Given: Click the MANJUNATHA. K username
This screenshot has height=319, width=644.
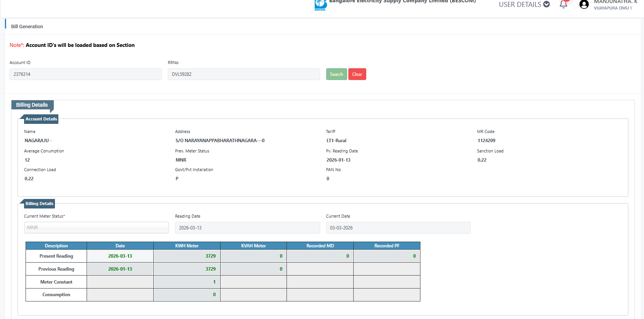Looking at the screenshot, I should coord(615,2).
